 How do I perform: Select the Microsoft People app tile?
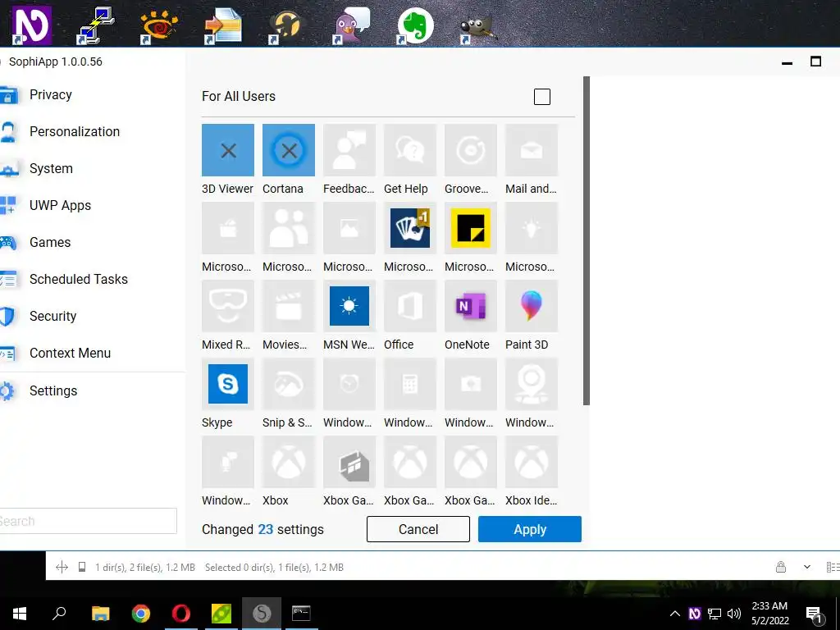pos(288,228)
